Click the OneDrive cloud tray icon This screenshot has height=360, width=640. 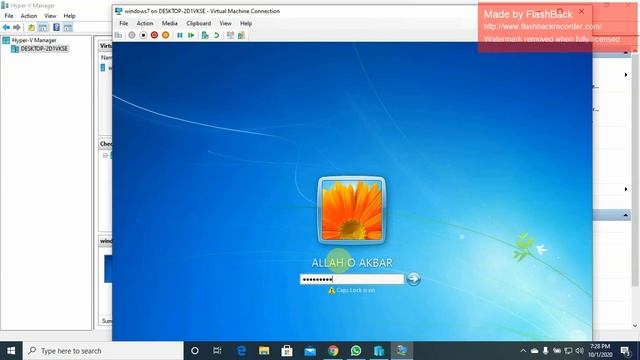[534, 351]
